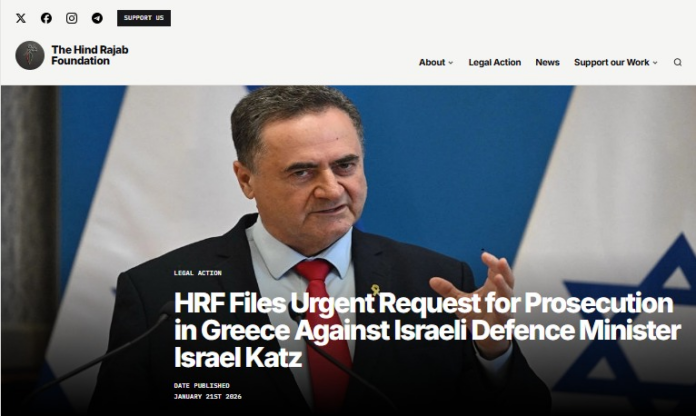The height and width of the screenshot is (416, 696).
Task: Visit the Instagram profile icon
Action: pos(71,18)
